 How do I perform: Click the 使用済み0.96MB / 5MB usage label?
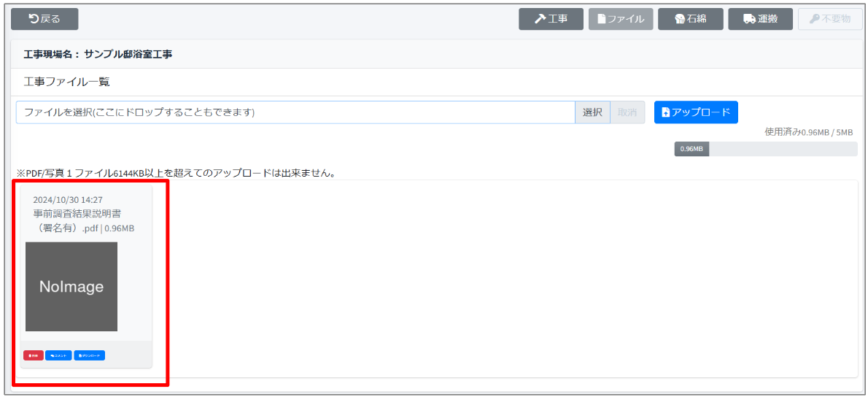point(808,132)
